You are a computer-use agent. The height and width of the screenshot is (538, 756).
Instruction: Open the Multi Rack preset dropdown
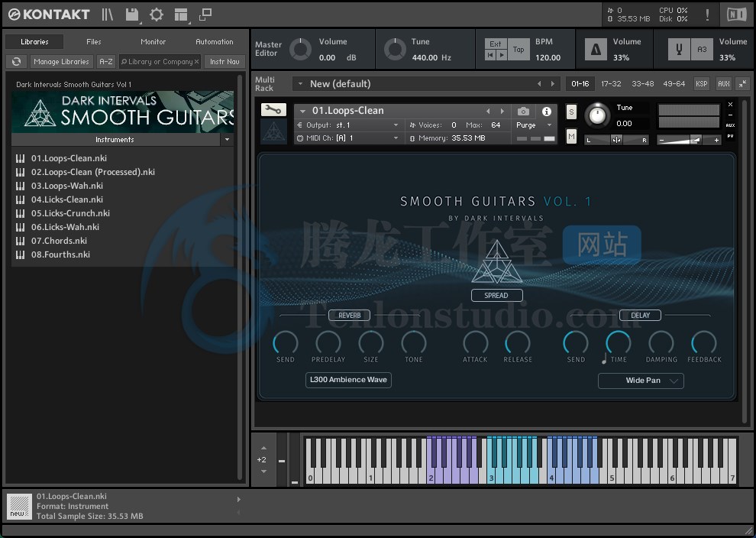tap(300, 84)
